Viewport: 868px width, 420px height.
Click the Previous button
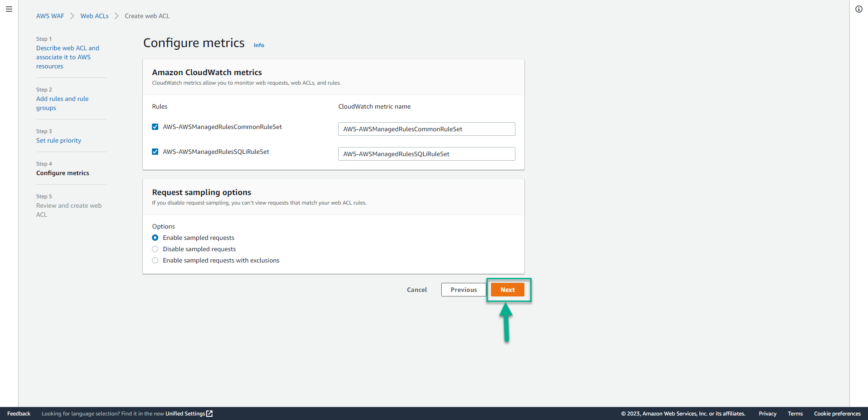click(463, 290)
